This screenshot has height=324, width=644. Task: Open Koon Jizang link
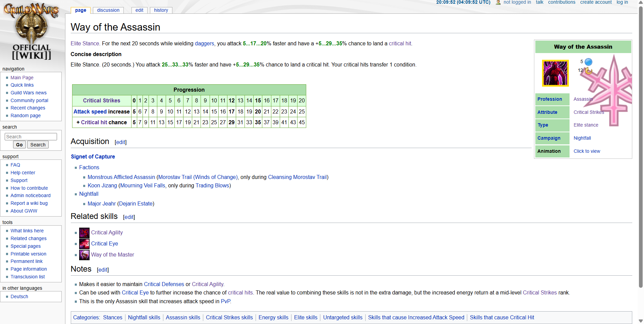point(102,186)
